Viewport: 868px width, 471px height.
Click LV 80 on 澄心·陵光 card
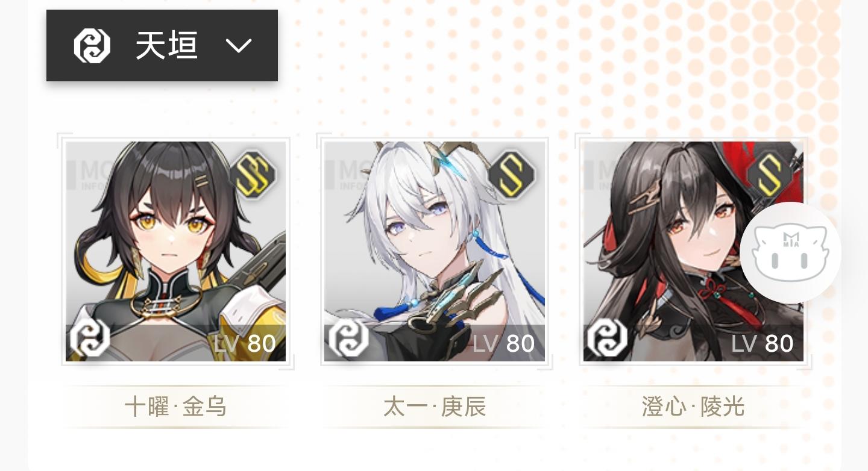coord(763,344)
